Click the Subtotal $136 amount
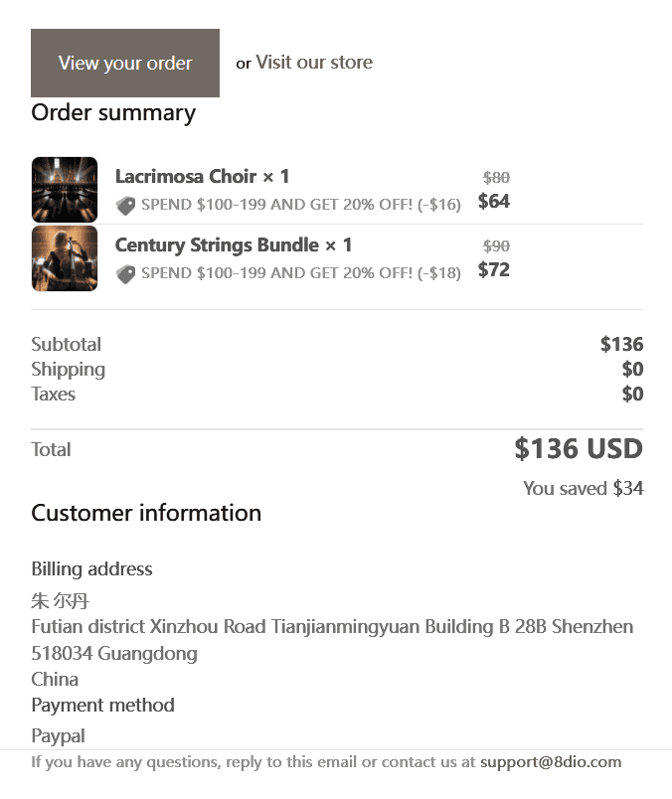This screenshot has height=799, width=672. tap(621, 345)
